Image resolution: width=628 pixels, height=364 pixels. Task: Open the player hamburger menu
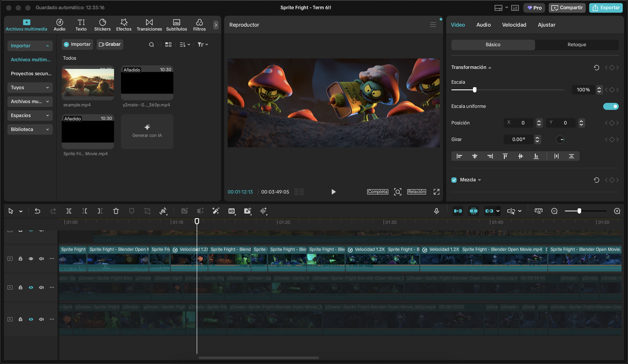click(433, 25)
